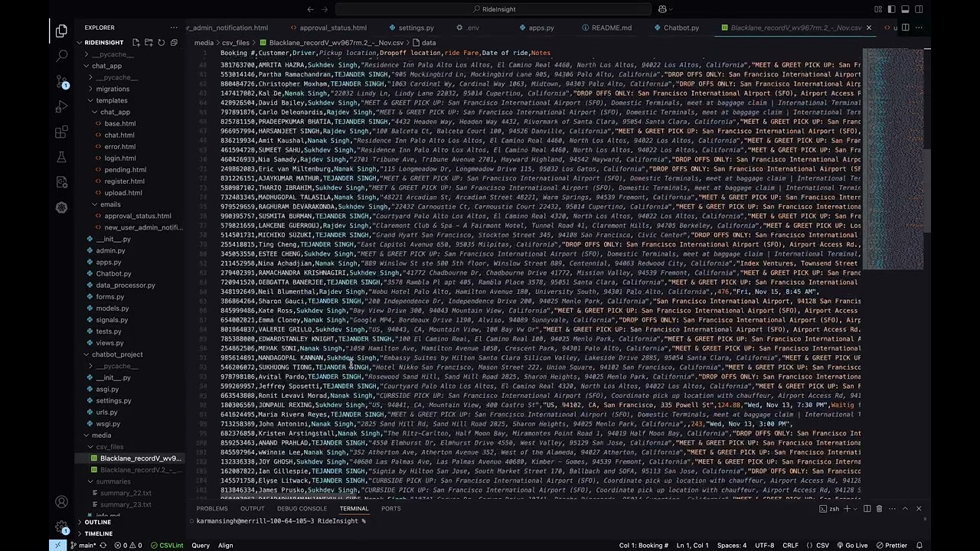
Task: Expand the TIMELINE section
Action: (x=98, y=533)
